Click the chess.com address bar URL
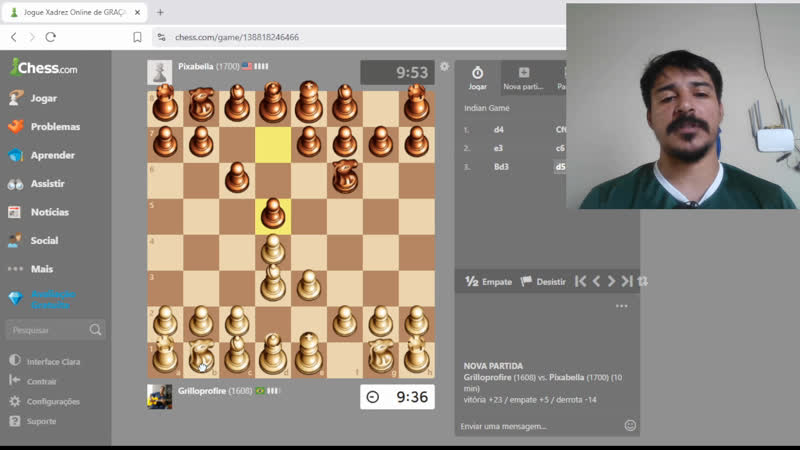800x450 pixels. [x=237, y=37]
